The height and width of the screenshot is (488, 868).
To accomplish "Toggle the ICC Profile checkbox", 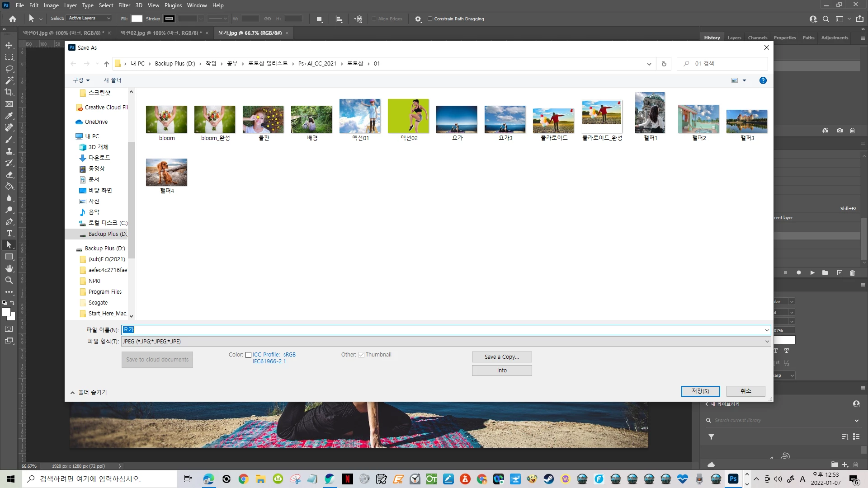I will pos(248,355).
